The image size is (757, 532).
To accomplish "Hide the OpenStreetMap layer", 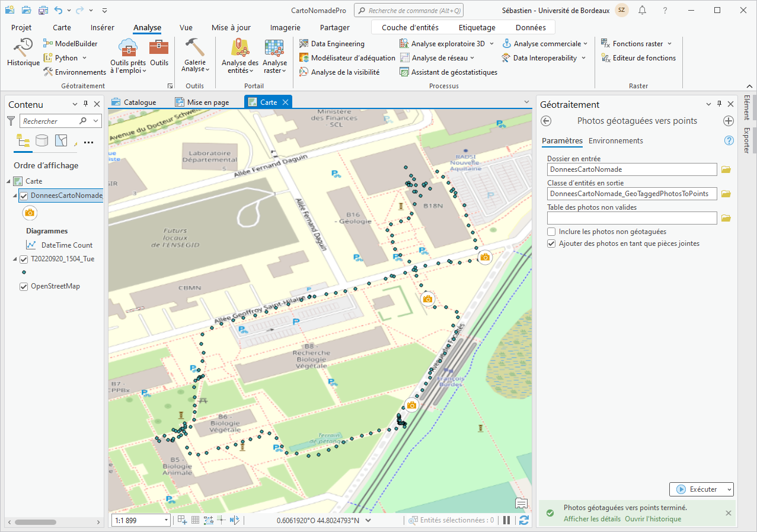I will 24,286.
